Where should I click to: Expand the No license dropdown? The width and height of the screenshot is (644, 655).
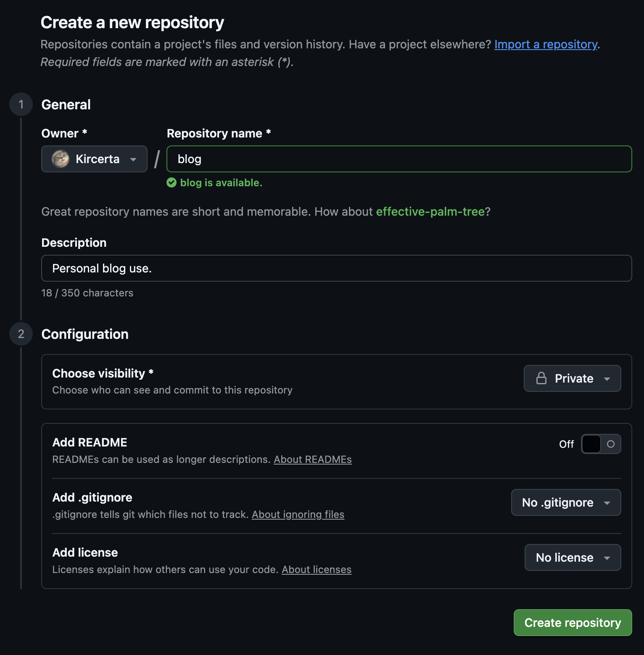click(x=573, y=557)
